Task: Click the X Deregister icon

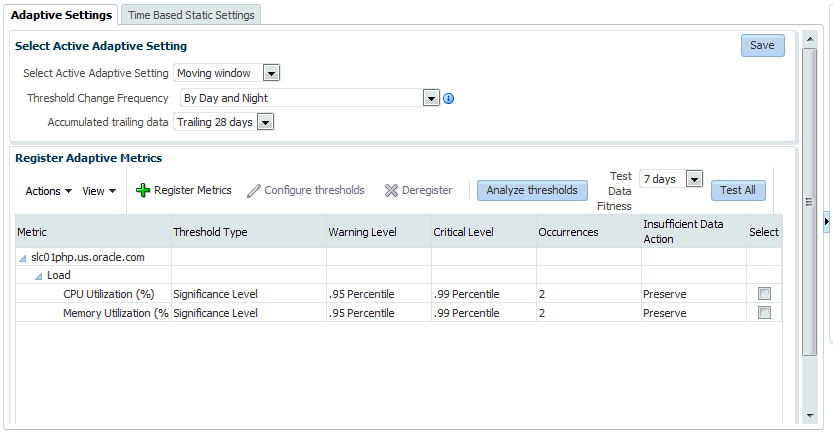Action: pyautogui.click(x=392, y=190)
